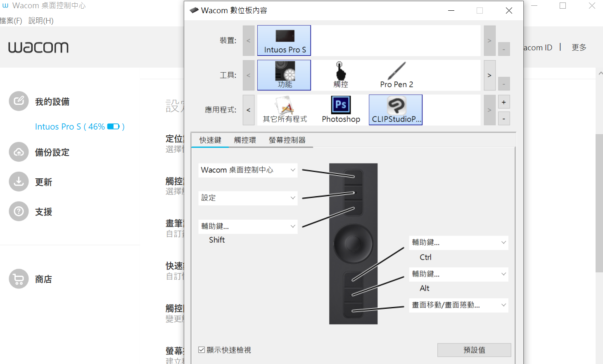
Task: Open the 畫面移動/畫面捲動 dropdown
Action: (x=458, y=305)
